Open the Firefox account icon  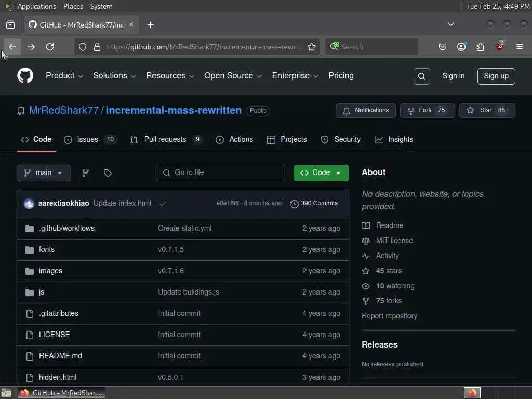(461, 47)
